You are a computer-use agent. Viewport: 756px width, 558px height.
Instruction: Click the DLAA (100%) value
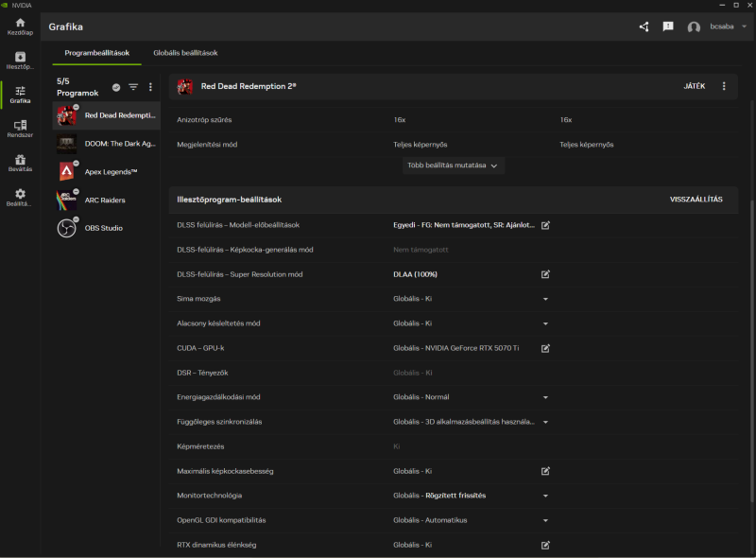pyautogui.click(x=415, y=274)
